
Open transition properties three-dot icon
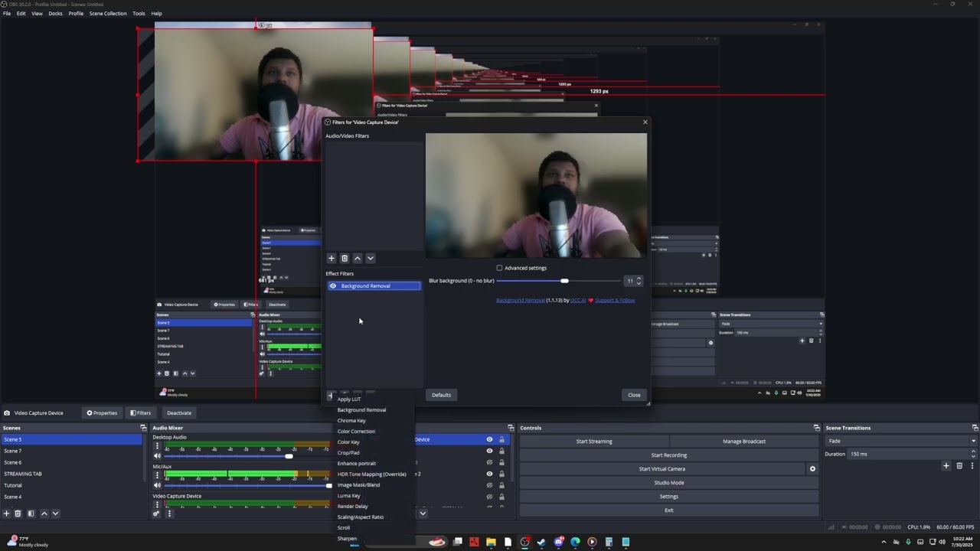[x=972, y=465]
